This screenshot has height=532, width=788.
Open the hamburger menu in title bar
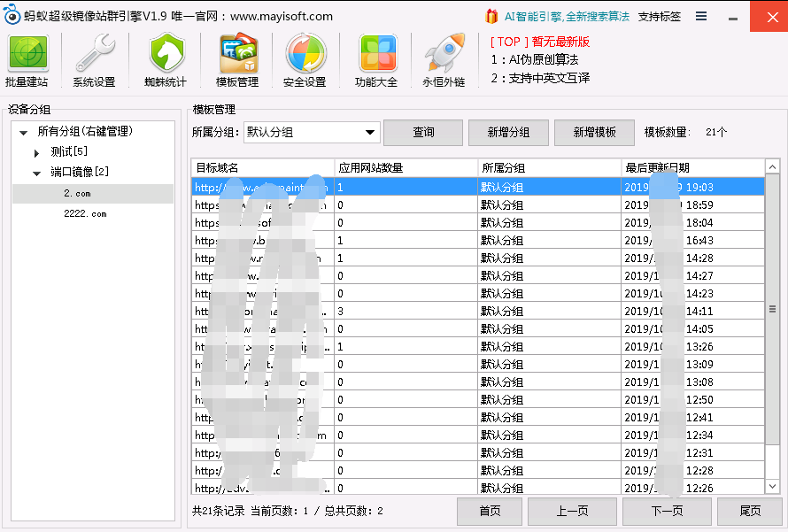tap(701, 16)
